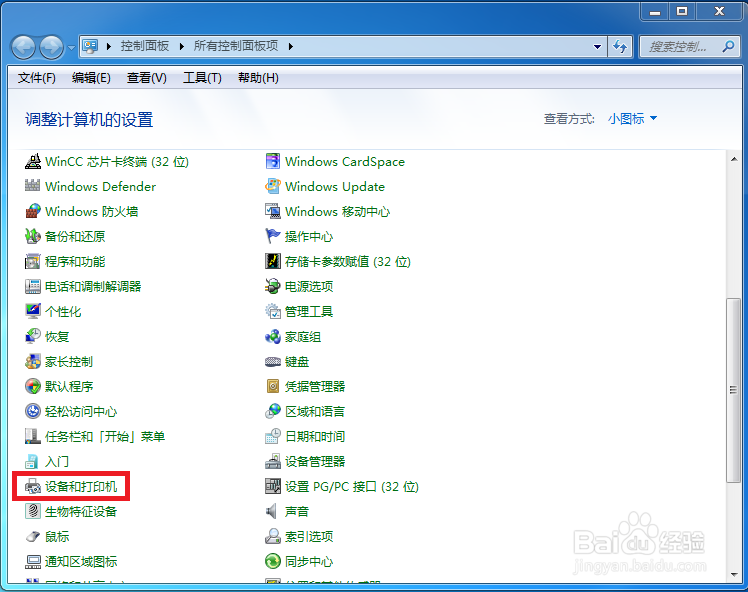Click the scrollbar up arrow
Screen dimensions: 748x592
tap(734, 159)
